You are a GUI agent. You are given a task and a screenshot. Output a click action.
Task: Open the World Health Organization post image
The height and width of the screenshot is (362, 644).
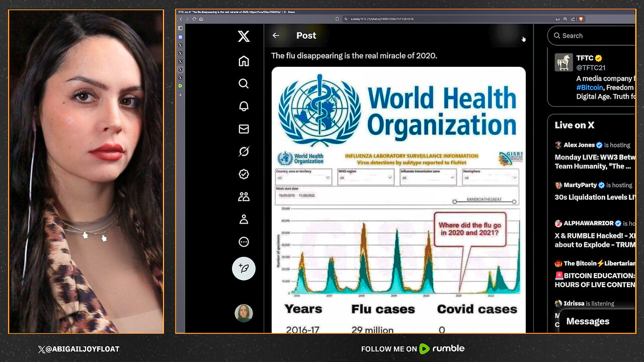pos(398,200)
